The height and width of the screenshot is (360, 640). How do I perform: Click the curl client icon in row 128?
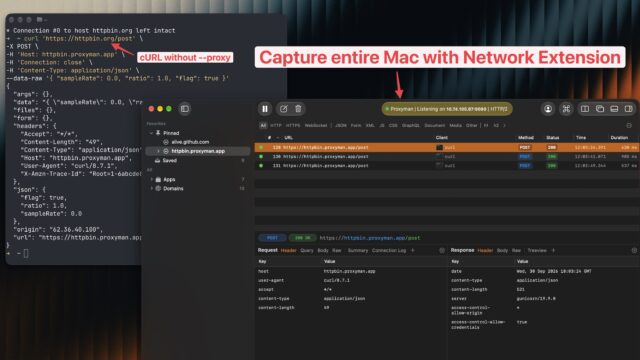click(439, 147)
